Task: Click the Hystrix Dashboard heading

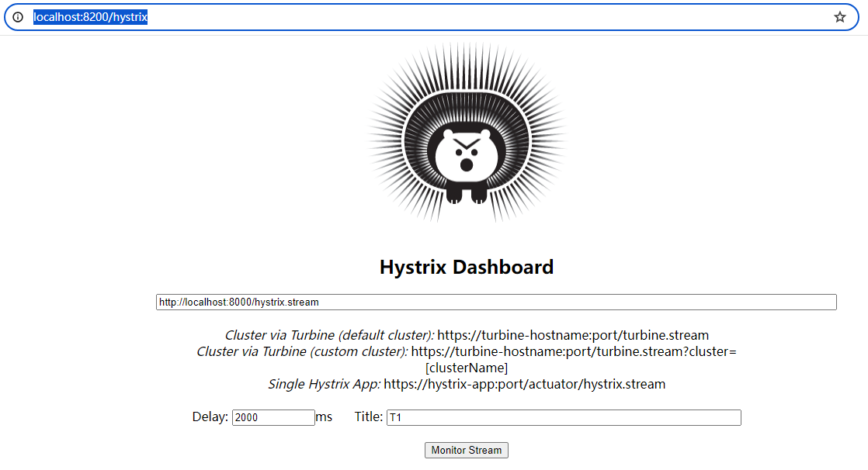Action: [466, 267]
